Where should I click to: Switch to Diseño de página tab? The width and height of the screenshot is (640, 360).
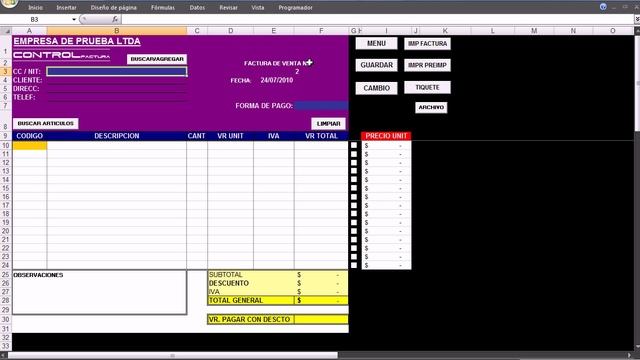(x=113, y=7)
